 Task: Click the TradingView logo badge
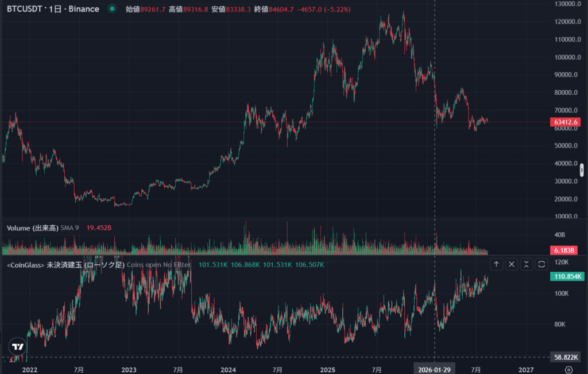click(18, 346)
